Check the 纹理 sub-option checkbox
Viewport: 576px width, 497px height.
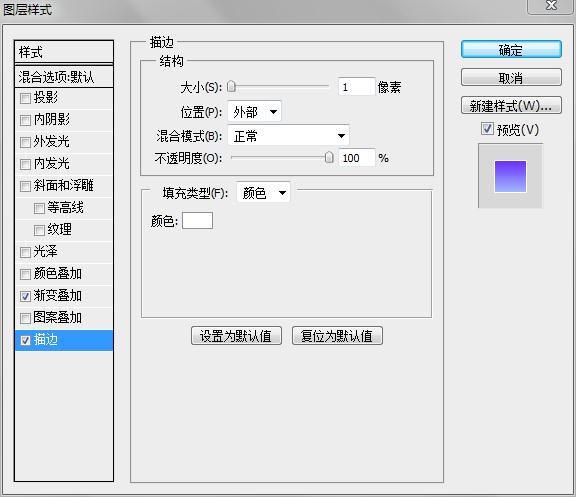(x=39, y=230)
